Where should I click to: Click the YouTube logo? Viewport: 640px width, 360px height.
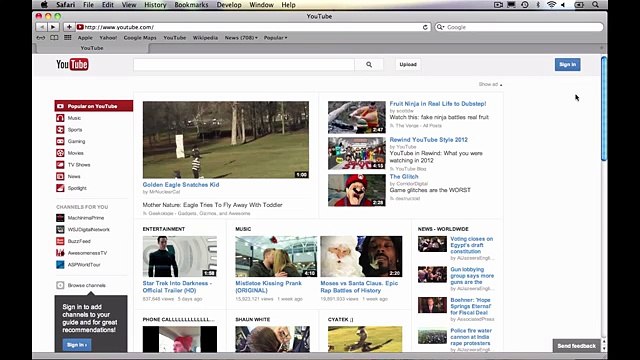click(72, 64)
